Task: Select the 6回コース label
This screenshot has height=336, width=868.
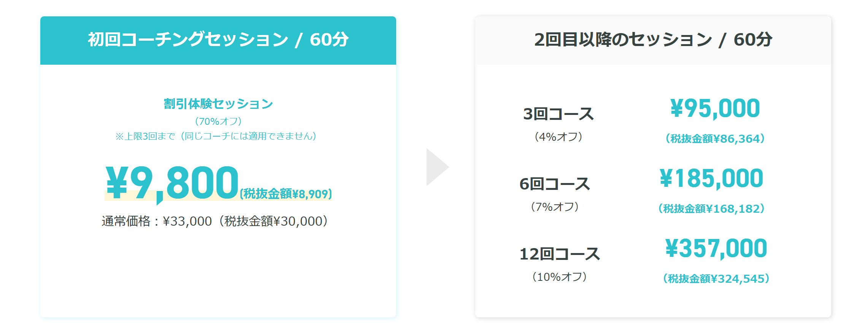Action: tap(555, 184)
